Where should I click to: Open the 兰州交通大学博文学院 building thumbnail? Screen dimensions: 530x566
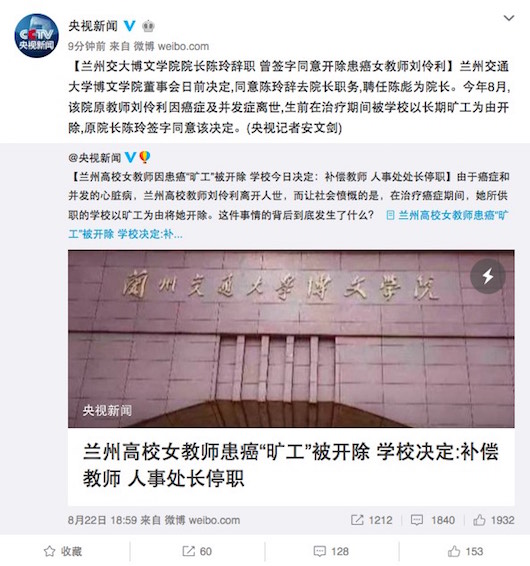pyautogui.click(x=291, y=339)
